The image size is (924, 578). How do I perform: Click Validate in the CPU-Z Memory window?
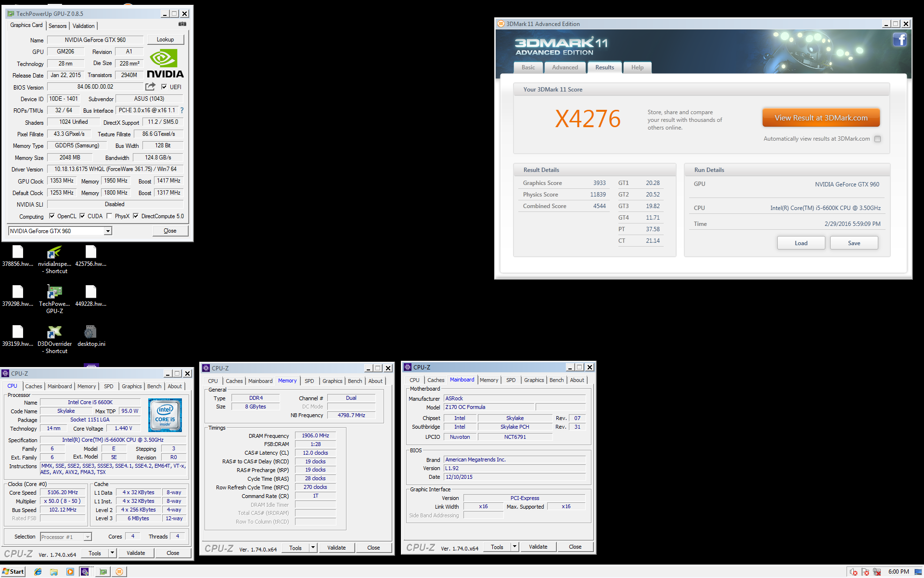pos(336,548)
